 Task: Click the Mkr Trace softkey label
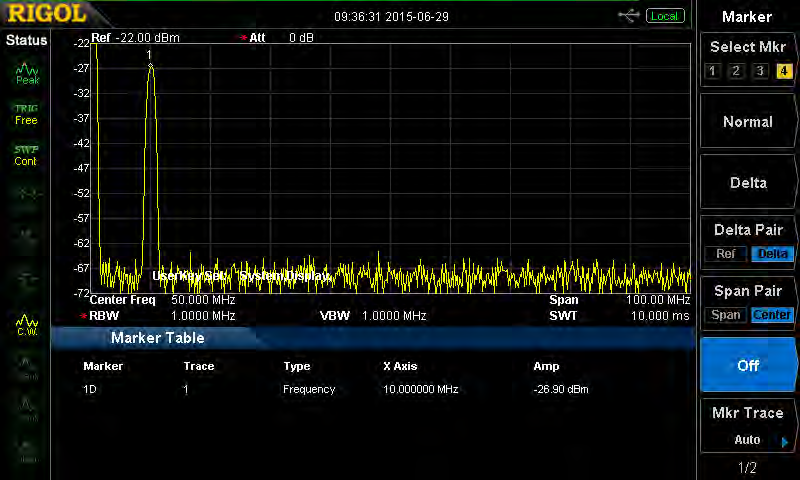(747, 413)
